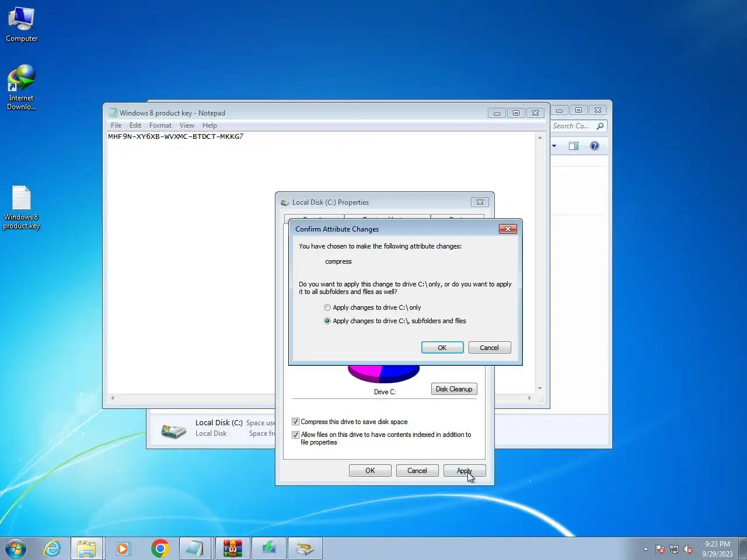
Task: Close the Local Disk (C:) Properties window
Action: [480, 202]
